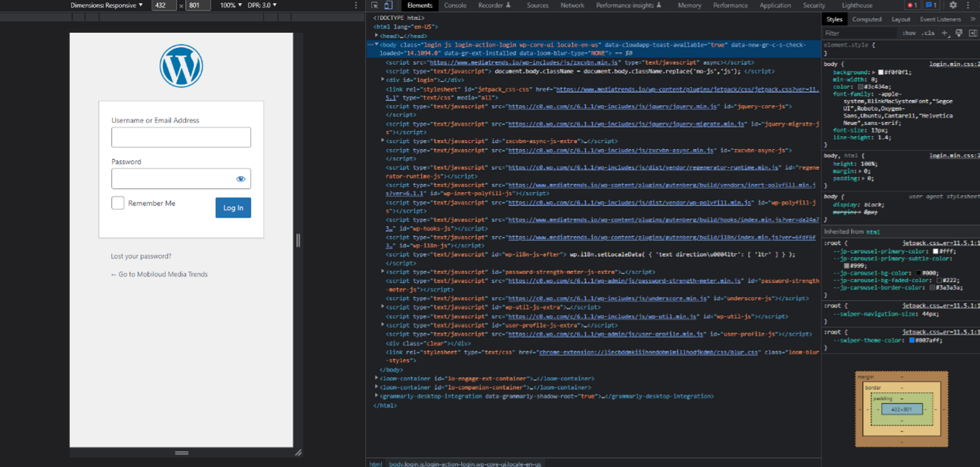
Task: Switch to the Console tab
Action: click(x=455, y=5)
